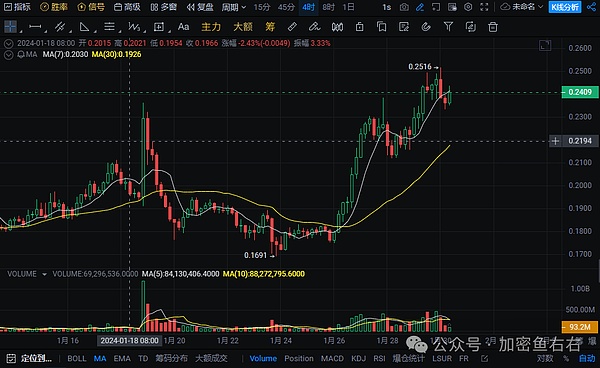The height and width of the screenshot is (368, 600).
Task: Select the 8时 timeframe
Action: pyautogui.click(x=328, y=7)
